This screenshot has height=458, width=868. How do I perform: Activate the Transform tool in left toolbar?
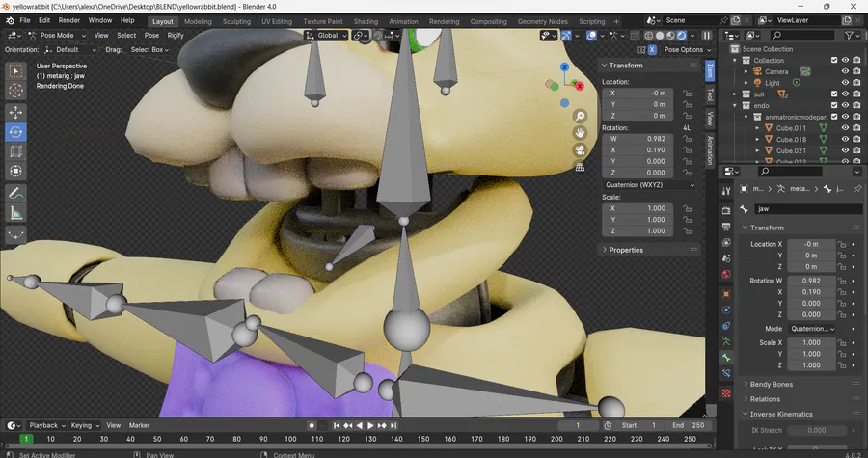(15, 171)
